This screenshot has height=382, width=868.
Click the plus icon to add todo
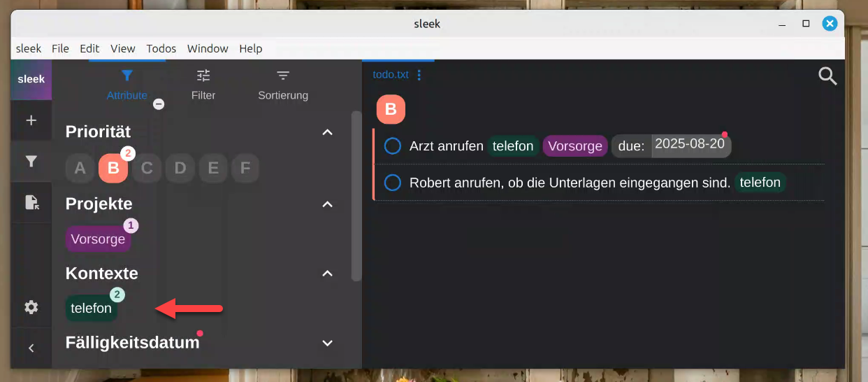tap(31, 120)
